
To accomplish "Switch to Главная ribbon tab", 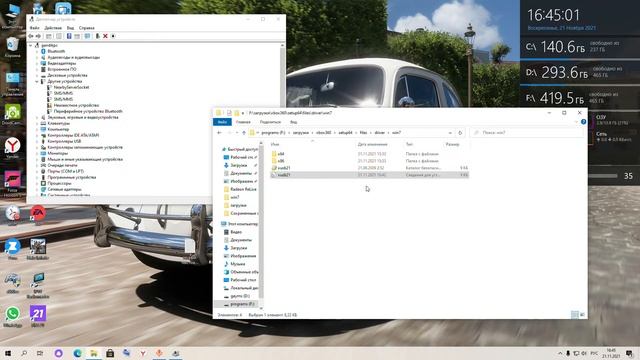I will coord(243,122).
